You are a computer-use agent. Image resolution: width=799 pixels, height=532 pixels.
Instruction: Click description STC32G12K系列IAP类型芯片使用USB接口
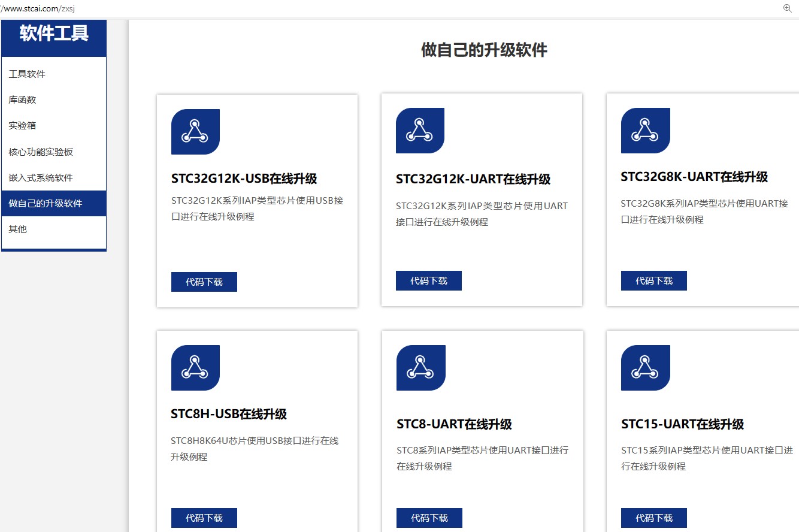pos(258,208)
